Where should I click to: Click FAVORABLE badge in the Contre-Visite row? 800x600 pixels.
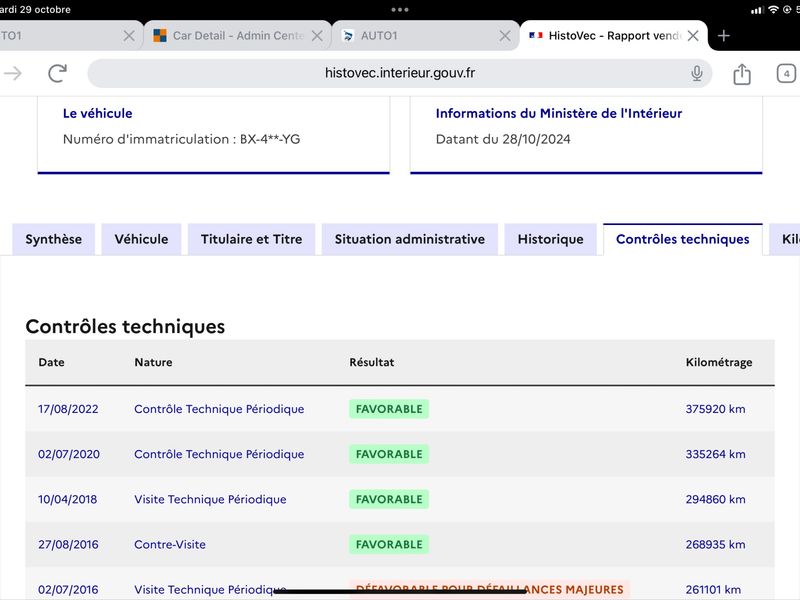(389, 544)
